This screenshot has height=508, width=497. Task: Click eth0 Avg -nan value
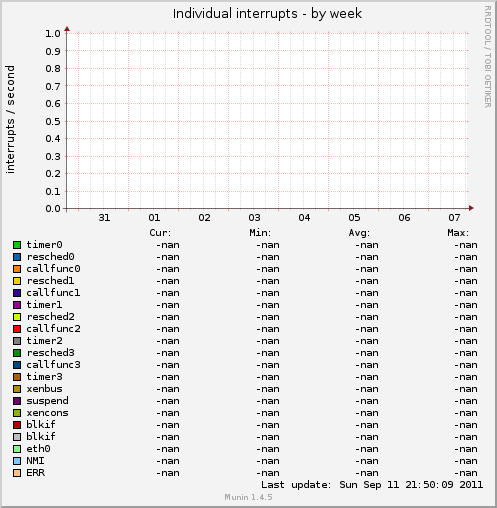(x=367, y=449)
